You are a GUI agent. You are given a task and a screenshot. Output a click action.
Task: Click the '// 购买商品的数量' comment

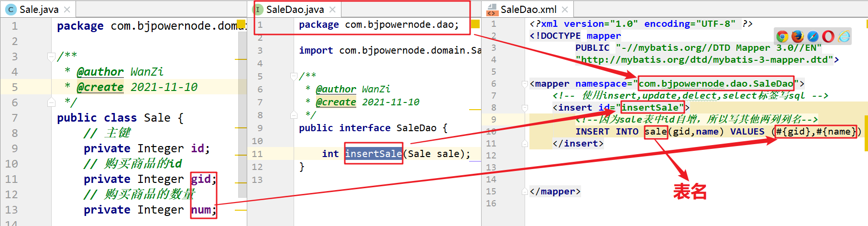139,194
